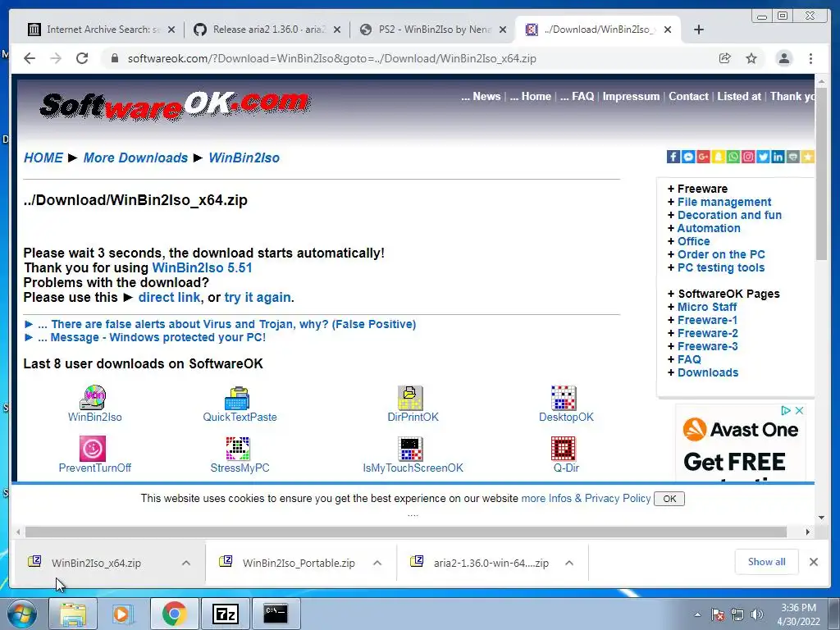Bookmark this page with star icon
The width and height of the screenshot is (840, 630).
[751, 58]
